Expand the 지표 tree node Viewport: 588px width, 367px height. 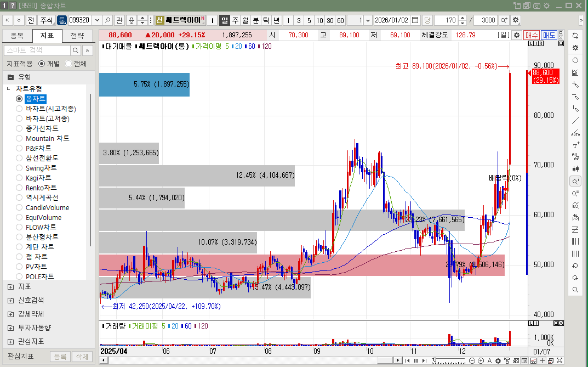tap(10, 287)
